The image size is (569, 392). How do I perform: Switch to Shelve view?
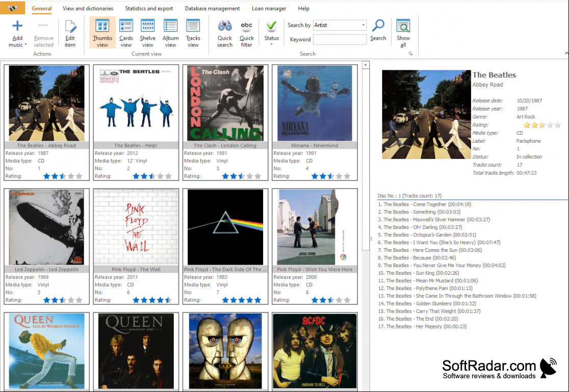tap(148, 33)
